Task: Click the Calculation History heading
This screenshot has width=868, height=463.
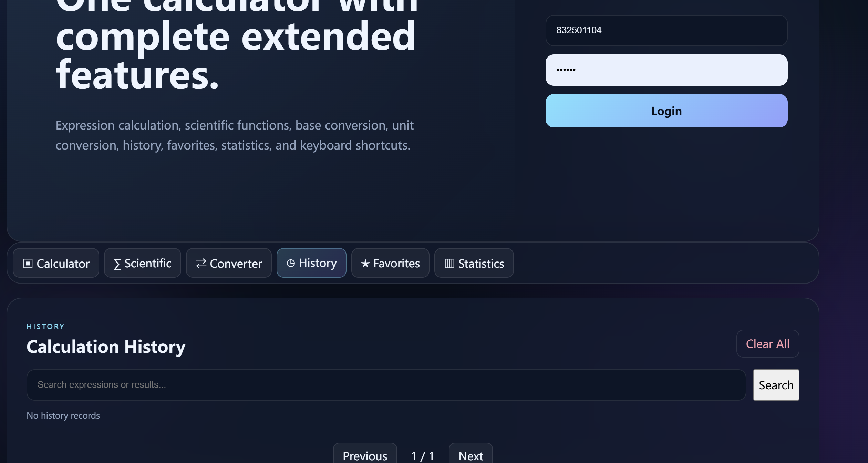Action: [x=106, y=347]
